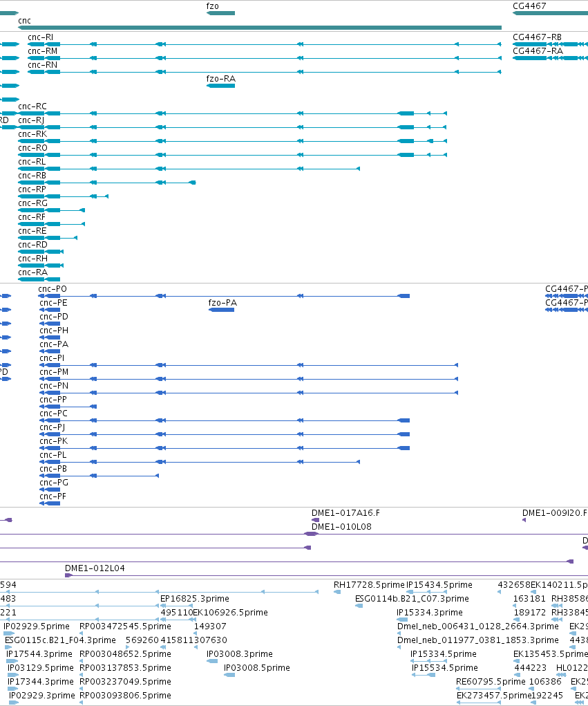The width and height of the screenshot is (588, 706).
Task: Click the CG4467-RA transcript label
Action: (x=538, y=51)
